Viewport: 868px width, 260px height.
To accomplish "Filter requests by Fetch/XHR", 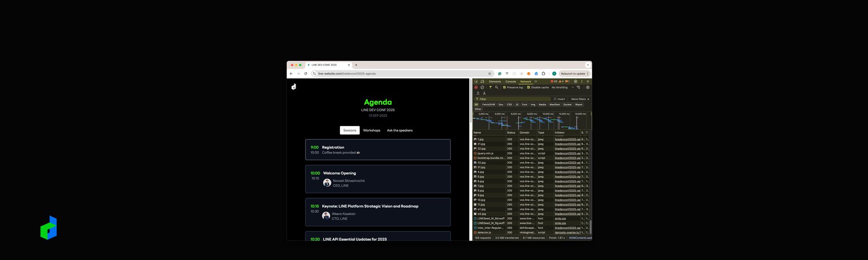I will pyautogui.click(x=489, y=104).
